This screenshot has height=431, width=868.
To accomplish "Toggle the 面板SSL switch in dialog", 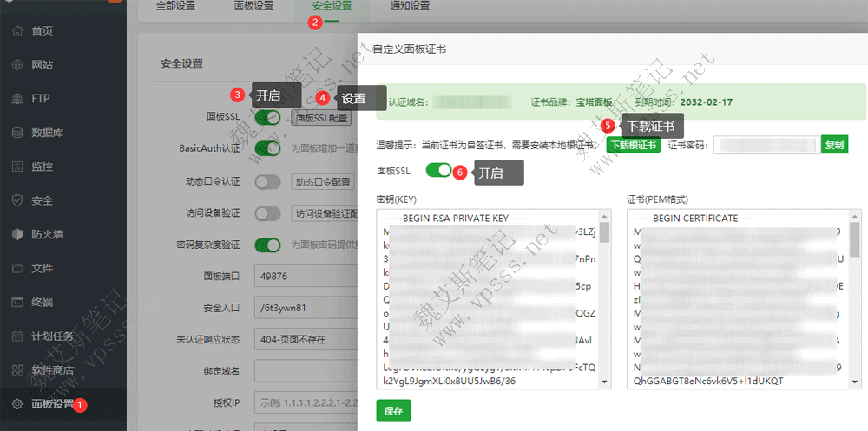I will pos(439,171).
